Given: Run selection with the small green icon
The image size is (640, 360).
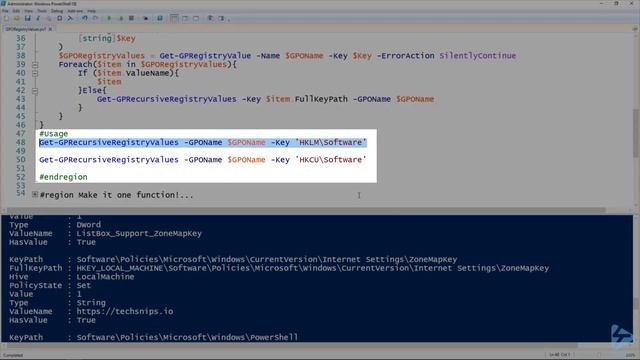Looking at the screenshot, I should (x=121, y=18).
